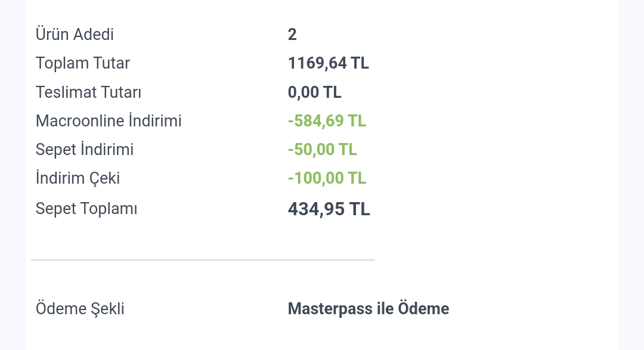Image resolution: width=644 pixels, height=350 pixels.
Task: Click the Sepet İndirimi label
Action: tap(85, 150)
